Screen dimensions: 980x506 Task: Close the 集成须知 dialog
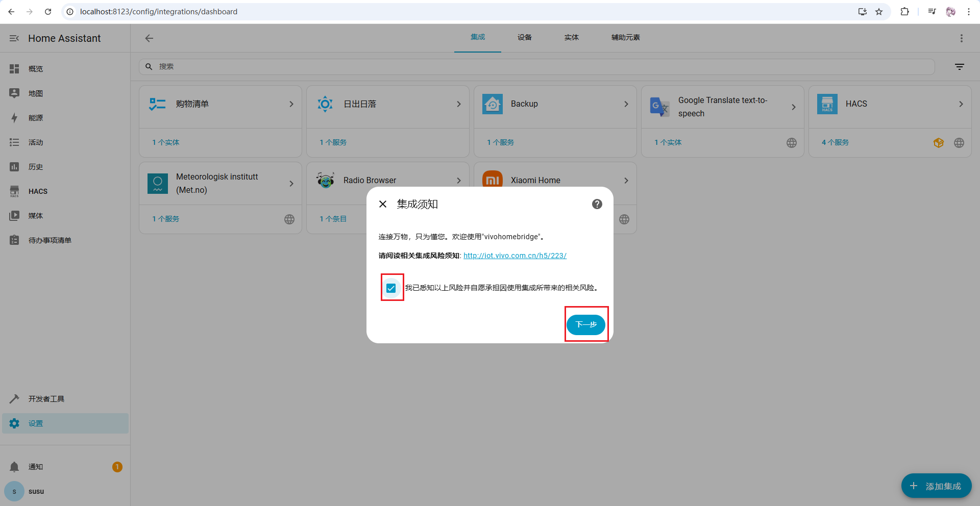(383, 204)
